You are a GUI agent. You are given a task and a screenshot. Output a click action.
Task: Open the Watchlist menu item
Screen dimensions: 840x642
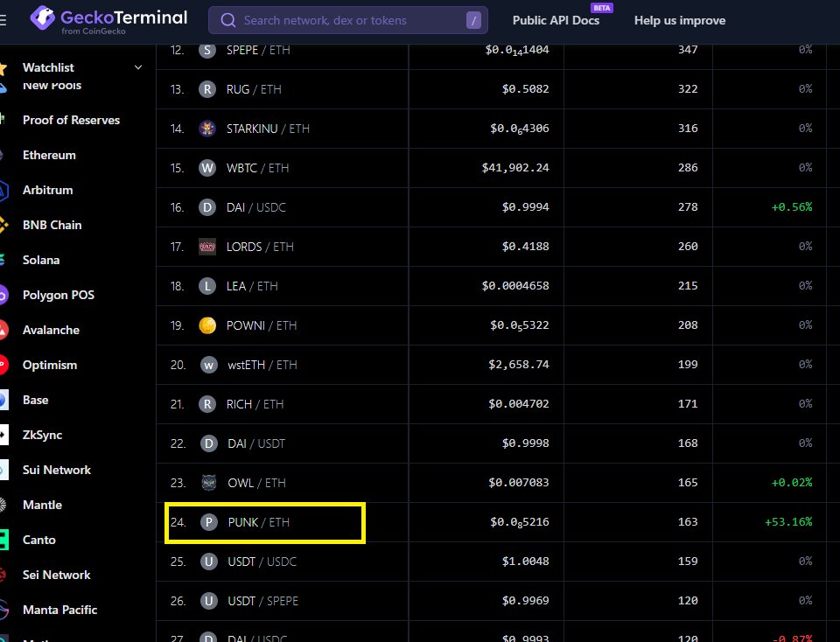coord(48,67)
